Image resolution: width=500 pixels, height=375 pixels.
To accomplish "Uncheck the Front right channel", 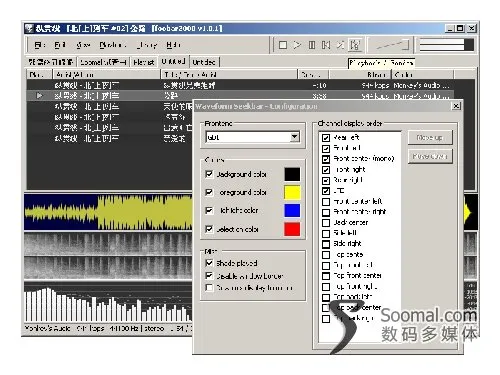I will 326,170.
